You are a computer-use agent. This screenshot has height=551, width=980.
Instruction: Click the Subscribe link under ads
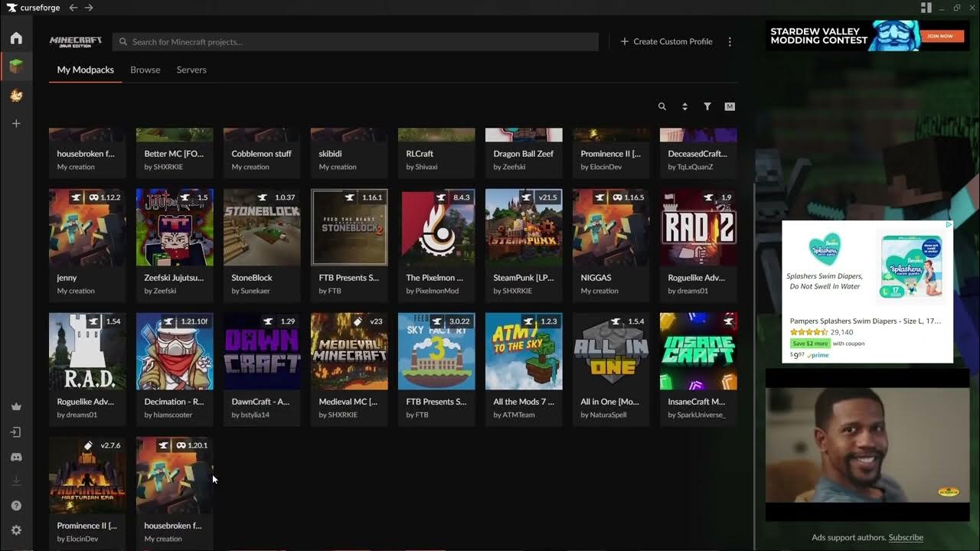(x=906, y=537)
